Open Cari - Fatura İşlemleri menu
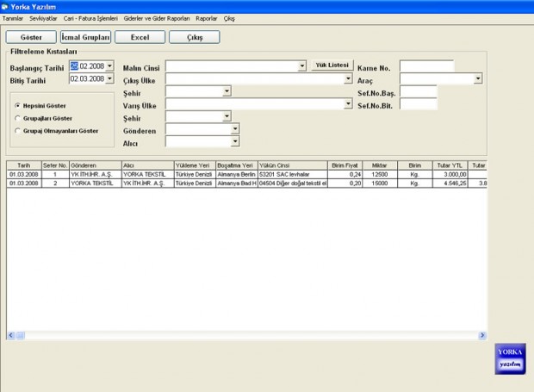Image resolution: width=534 pixels, height=392 pixels. pos(90,18)
